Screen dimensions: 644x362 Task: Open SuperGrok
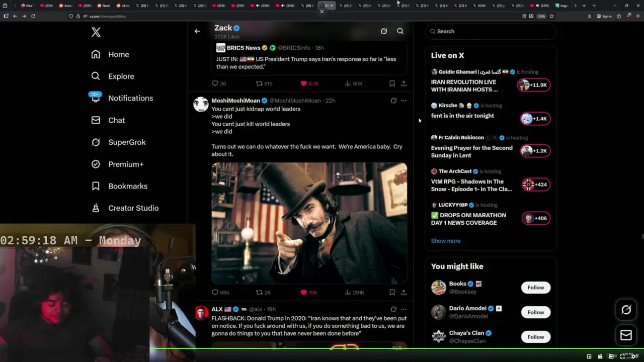pos(118,142)
